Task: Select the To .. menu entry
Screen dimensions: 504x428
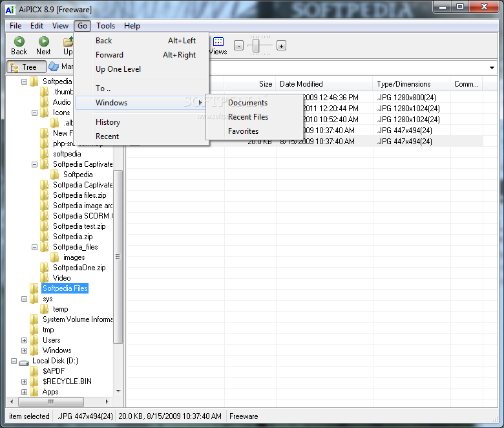Action: point(142,89)
